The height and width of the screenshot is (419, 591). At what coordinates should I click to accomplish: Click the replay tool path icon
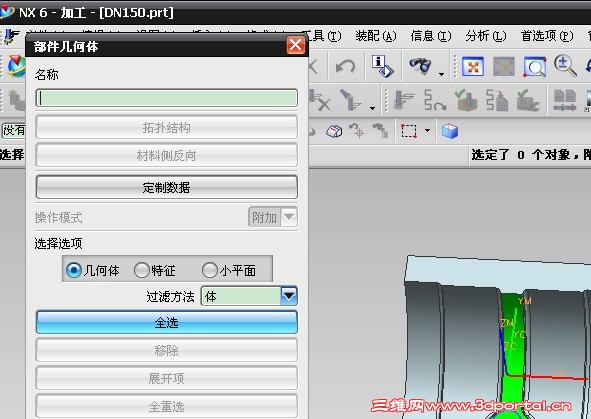coord(434,100)
